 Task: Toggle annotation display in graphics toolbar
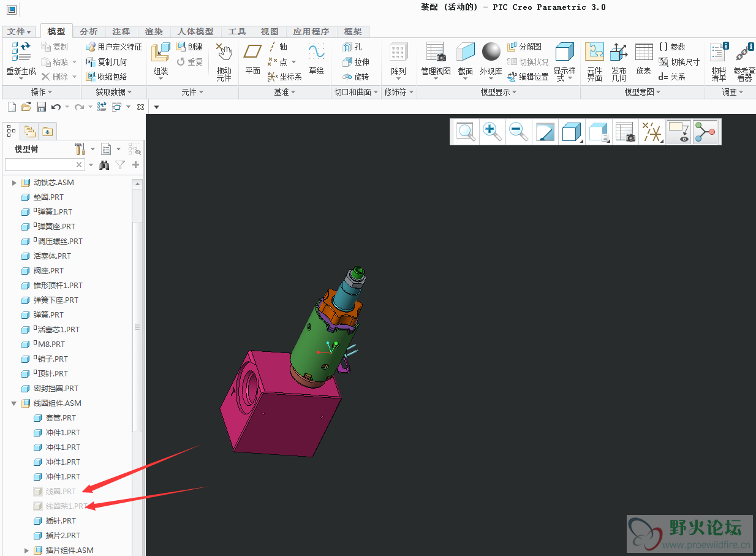pyautogui.click(x=678, y=132)
